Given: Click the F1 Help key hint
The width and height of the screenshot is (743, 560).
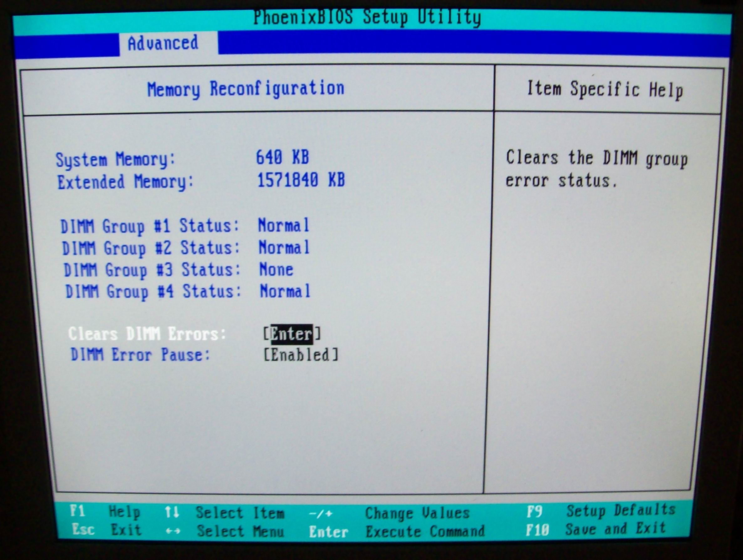Looking at the screenshot, I should pos(105,512).
